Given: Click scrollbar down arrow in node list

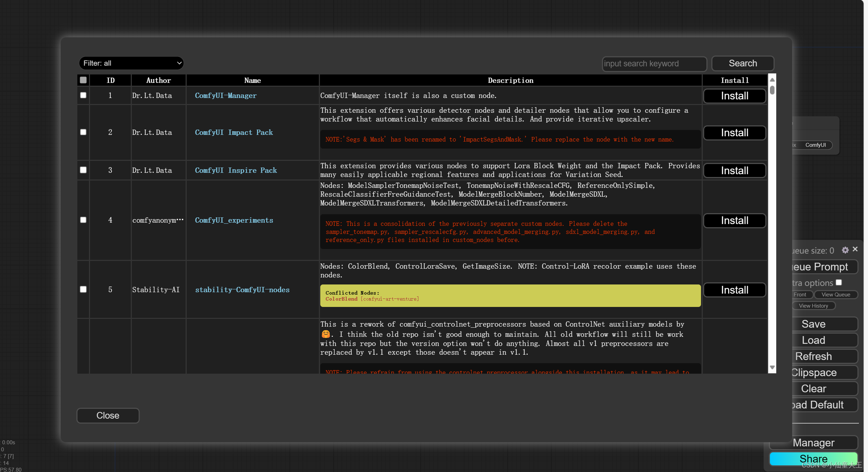Looking at the screenshot, I should tap(772, 367).
